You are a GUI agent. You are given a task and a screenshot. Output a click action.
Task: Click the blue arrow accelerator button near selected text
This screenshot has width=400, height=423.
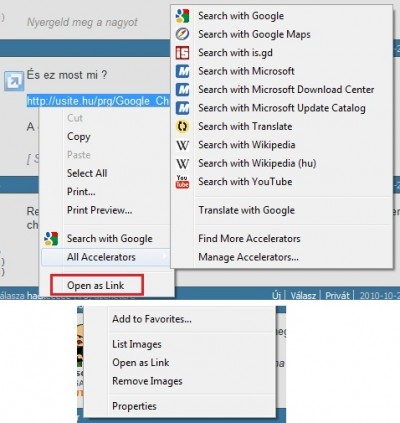14,80
